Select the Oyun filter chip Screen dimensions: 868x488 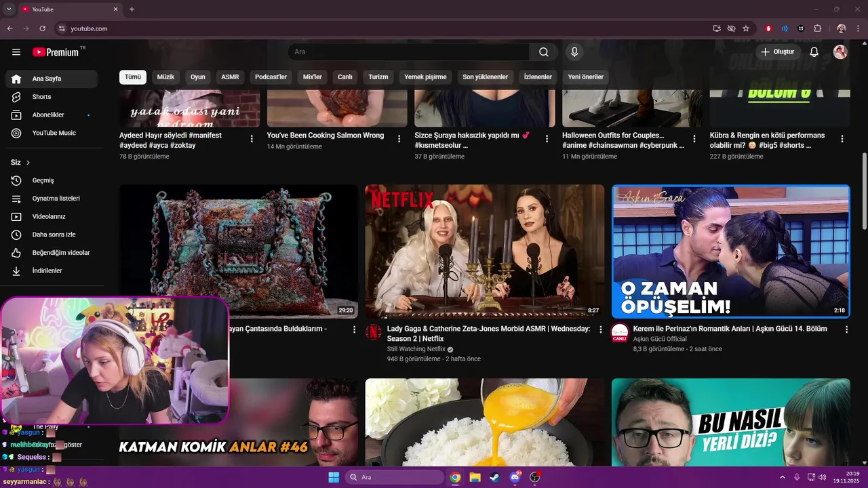(198, 77)
